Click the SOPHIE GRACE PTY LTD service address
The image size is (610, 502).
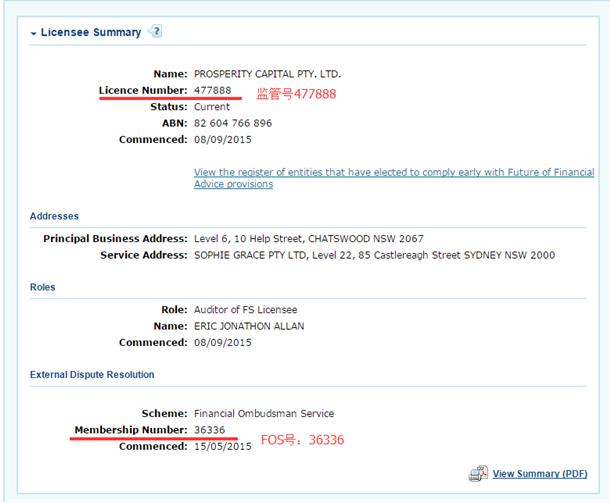click(374, 255)
